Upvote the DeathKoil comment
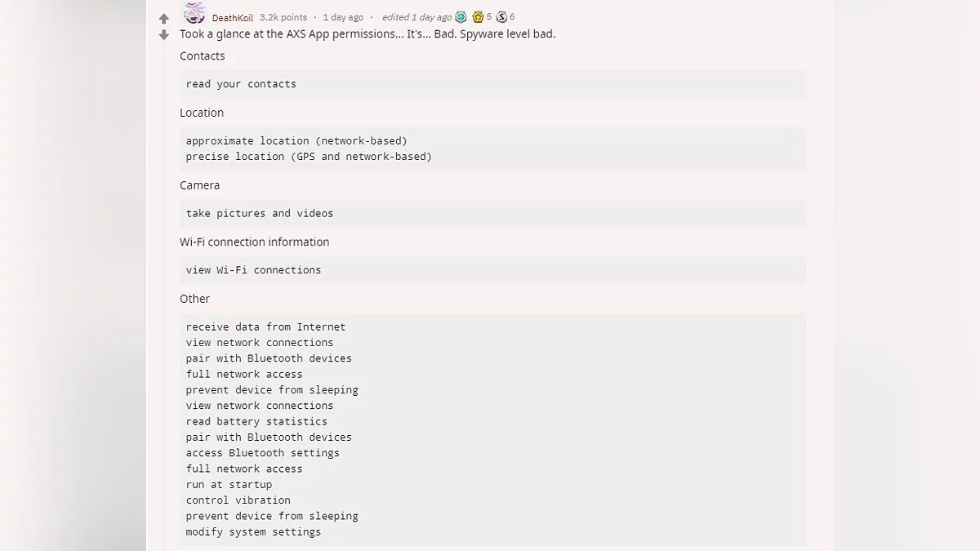This screenshot has height=551, width=980. [163, 18]
